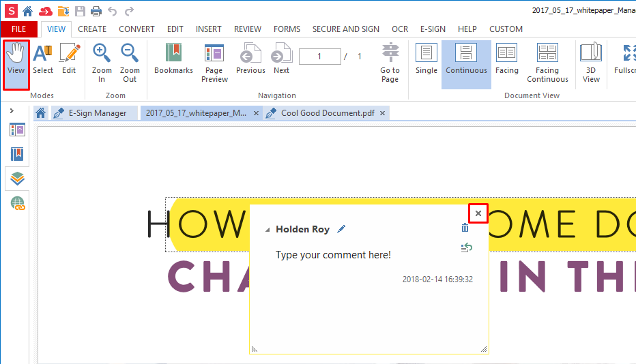Open the Bookmarks panel from ribbon
Viewport: 636px width, 364px height.
(x=173, y=59)
